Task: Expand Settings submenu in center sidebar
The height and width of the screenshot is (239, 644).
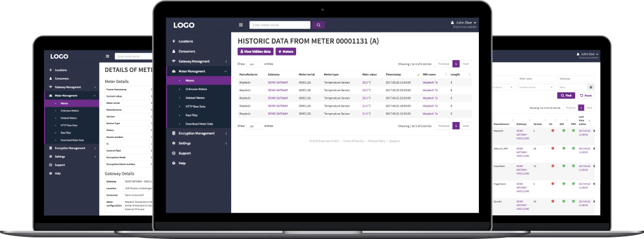Action: [x=226, y=143]
